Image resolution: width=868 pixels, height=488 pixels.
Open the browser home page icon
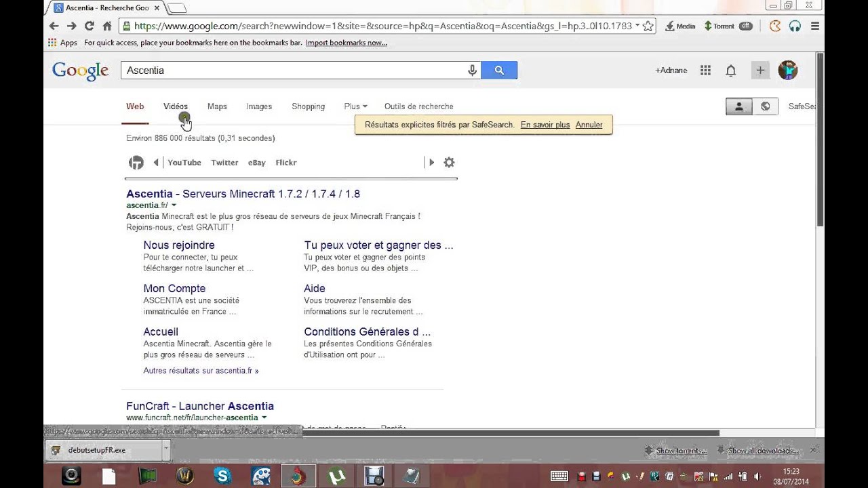(x=106, y=26)
